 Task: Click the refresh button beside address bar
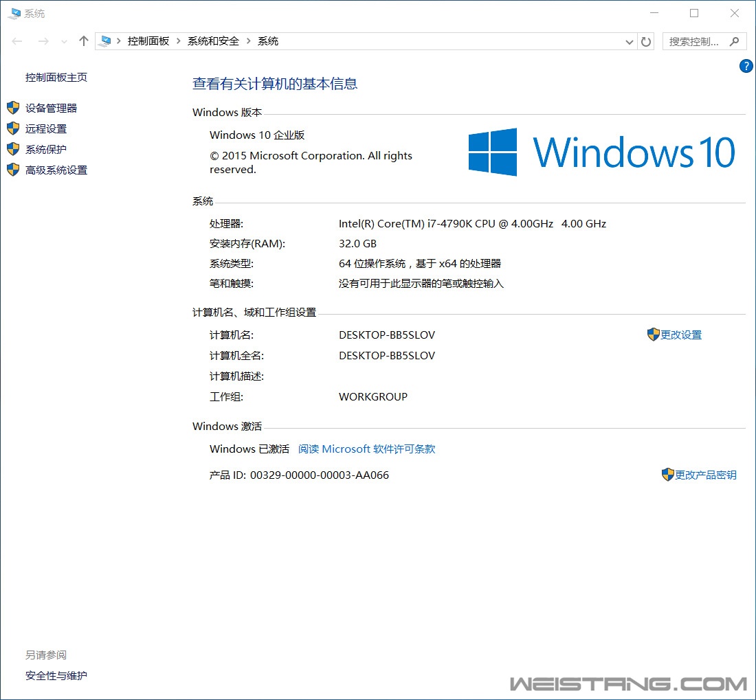click(646, 42)
